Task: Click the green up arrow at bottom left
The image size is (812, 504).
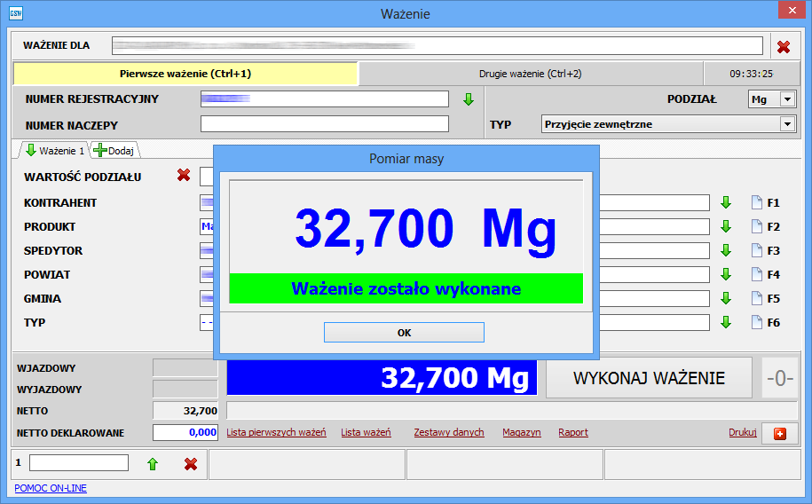Action: 153,463
